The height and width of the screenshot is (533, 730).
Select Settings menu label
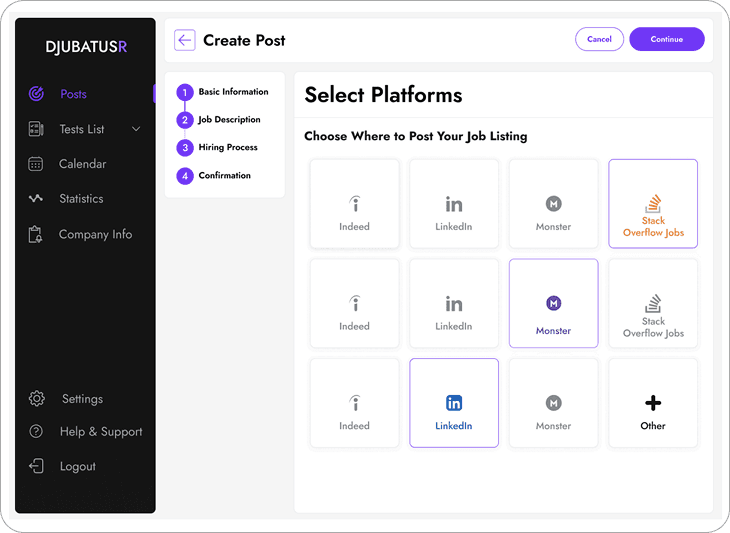click(82, 399)
